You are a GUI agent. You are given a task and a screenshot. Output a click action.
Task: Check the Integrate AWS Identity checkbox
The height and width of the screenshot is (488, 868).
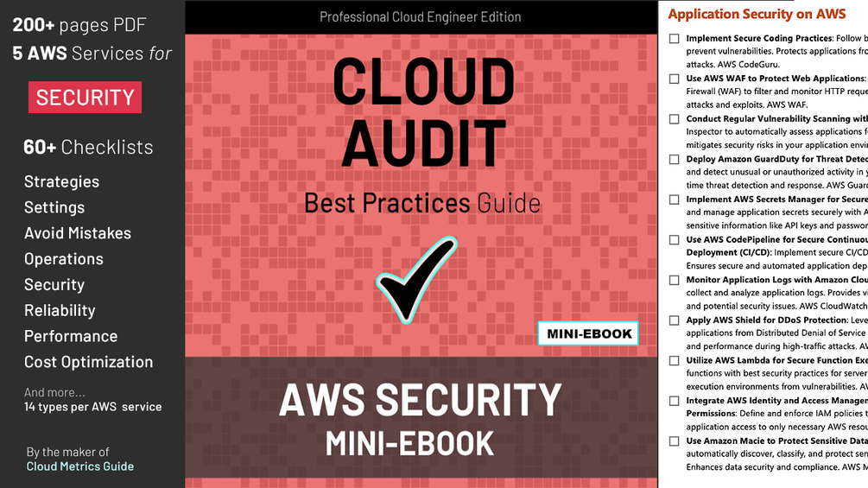(675, 401)
